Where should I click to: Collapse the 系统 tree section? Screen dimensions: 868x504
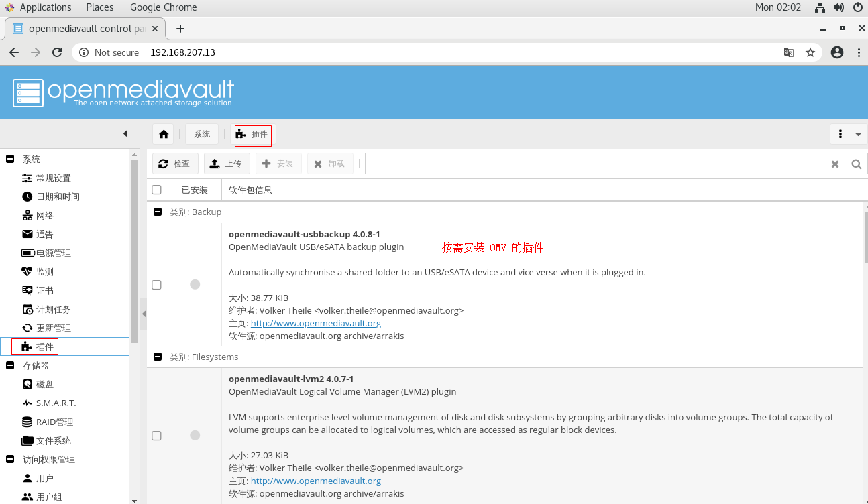10,159
